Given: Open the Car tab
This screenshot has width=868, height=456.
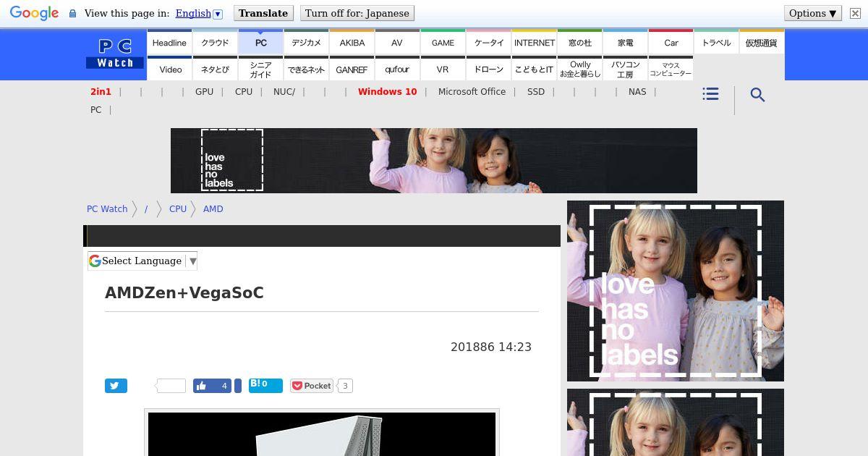Looking at the screenshot, I should [671, 43].
